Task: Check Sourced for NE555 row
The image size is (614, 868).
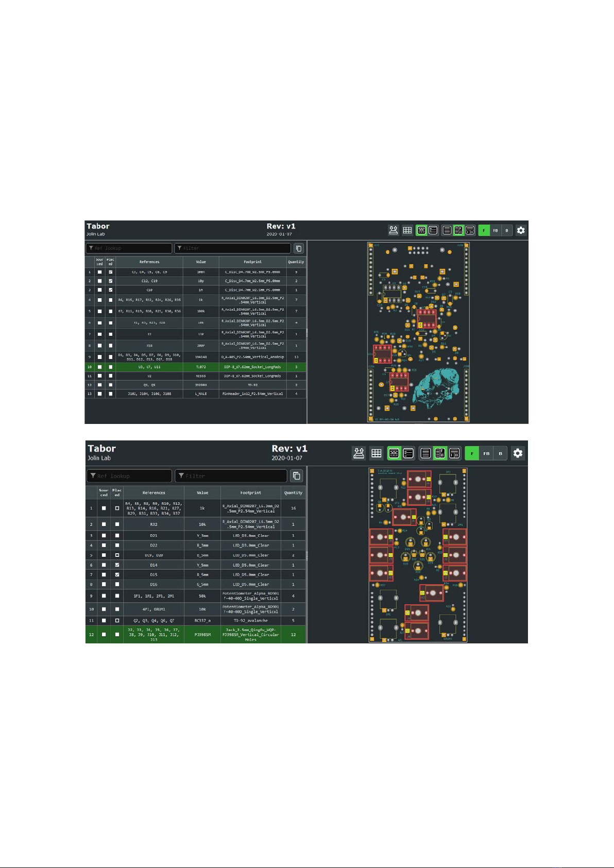Action: pos(100,376)
